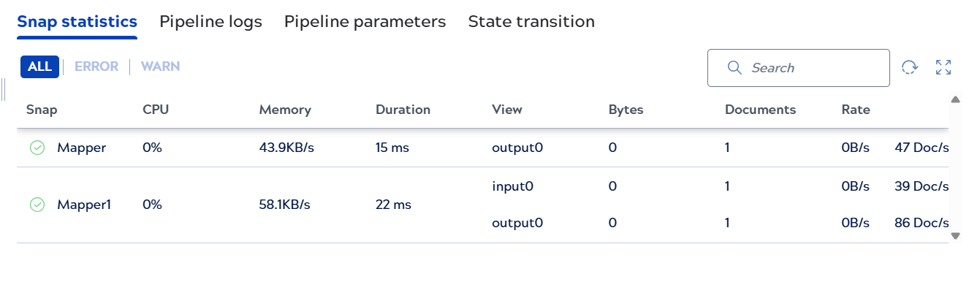Viewport: 980px width, 293px height.
Task: Click the CPU column header
Action: tap(156, 110)
